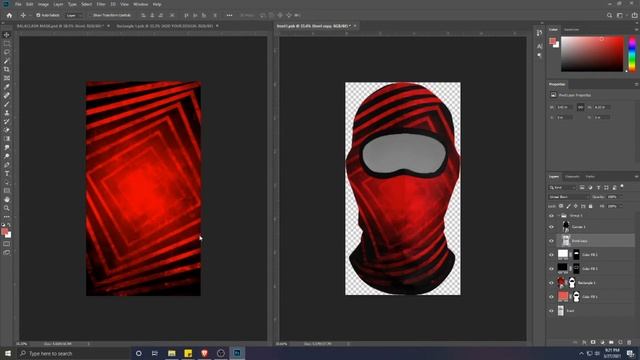This screenshot has width=640, height=360.
Task: Hide the white Color Fill layer
Action: tap(551, 255)
